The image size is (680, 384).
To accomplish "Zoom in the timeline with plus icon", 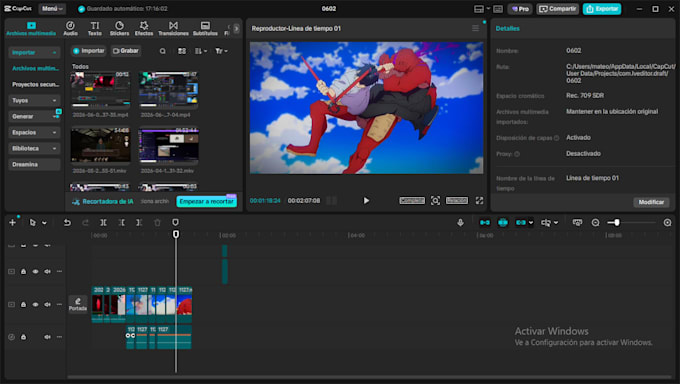I will (x=667, y=223).
